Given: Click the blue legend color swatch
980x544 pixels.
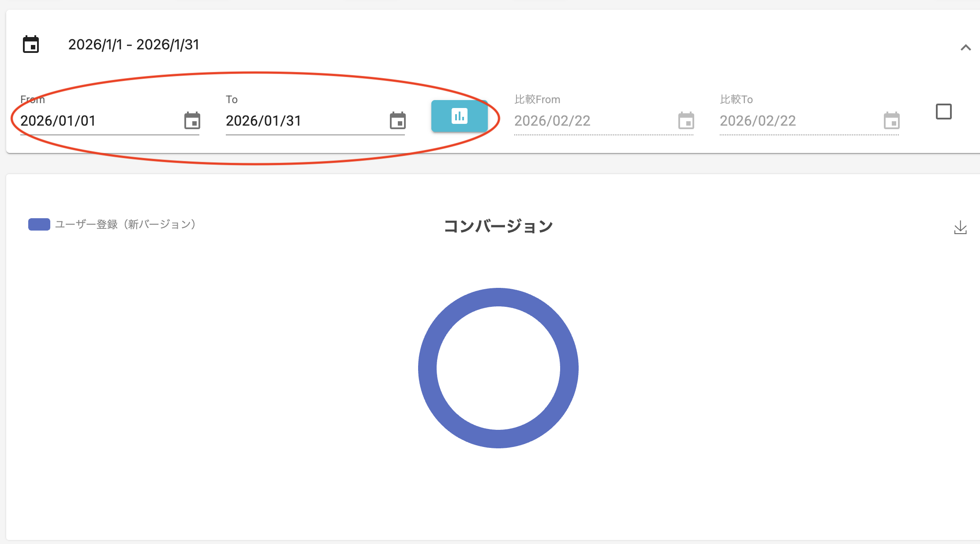Looking at the screenshot, I should tap(39, 224).
